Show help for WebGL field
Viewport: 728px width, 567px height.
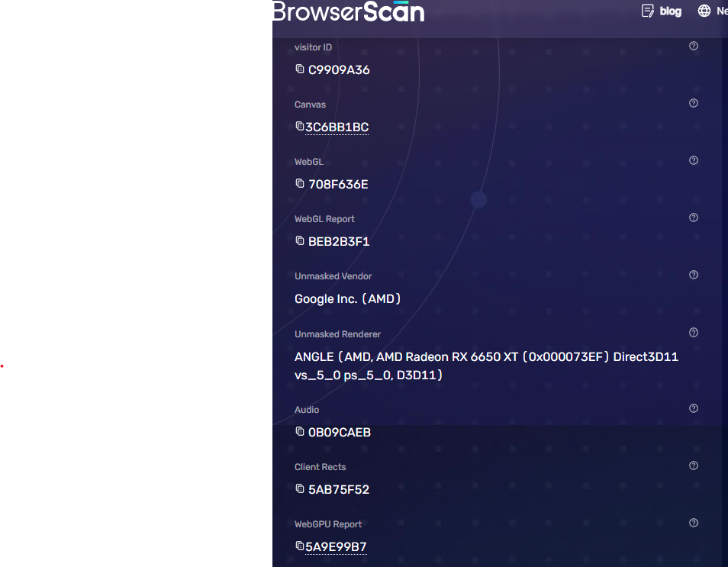tap(694, 160)
